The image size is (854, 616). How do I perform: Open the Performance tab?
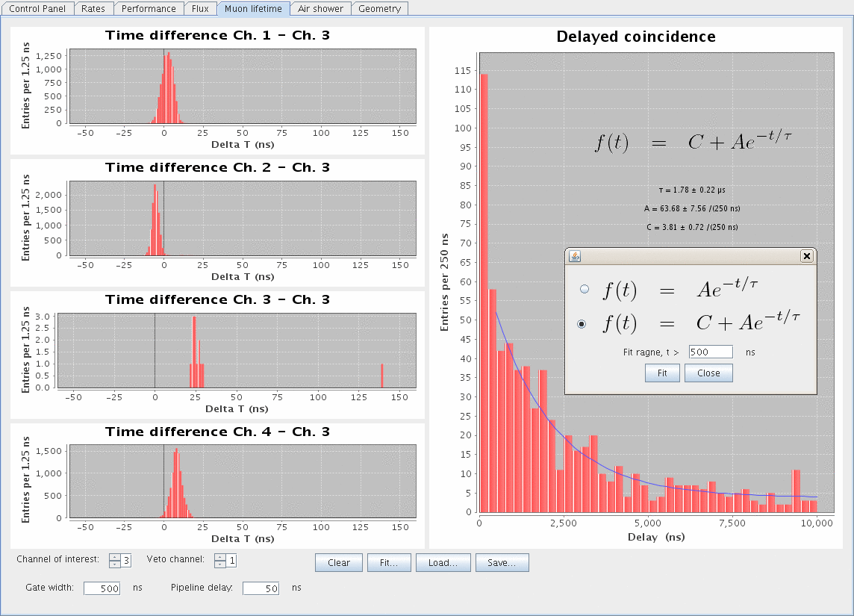pos(149,9)
